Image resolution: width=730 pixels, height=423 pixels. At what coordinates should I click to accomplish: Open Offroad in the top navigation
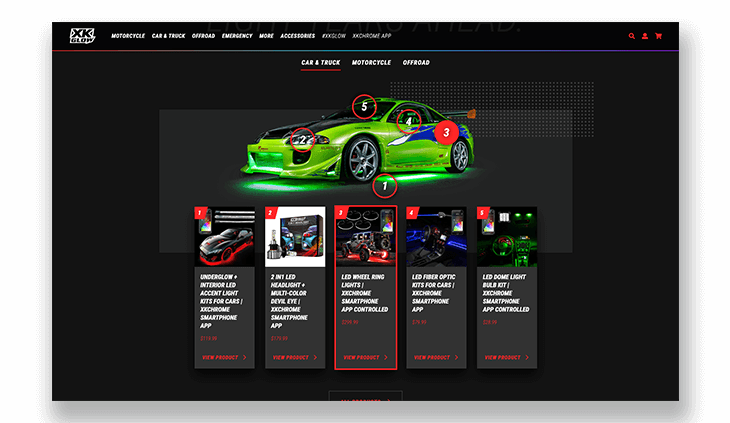click(203, 36)
